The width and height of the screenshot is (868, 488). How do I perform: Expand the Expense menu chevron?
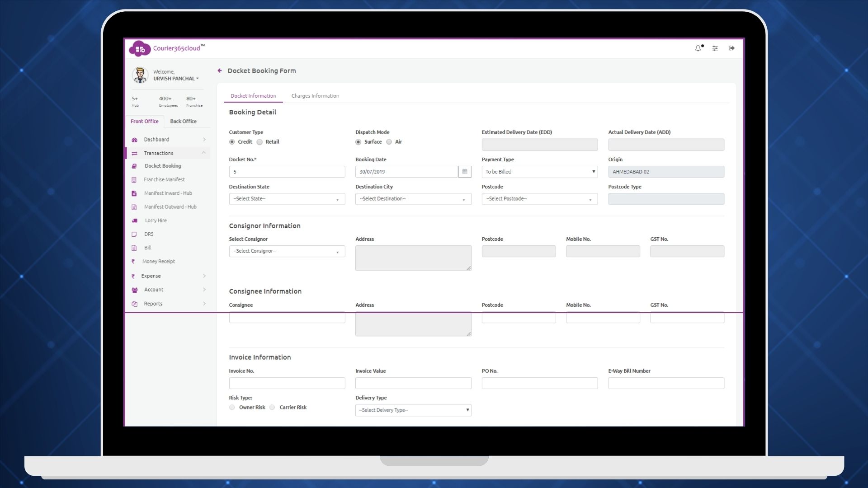204,276
